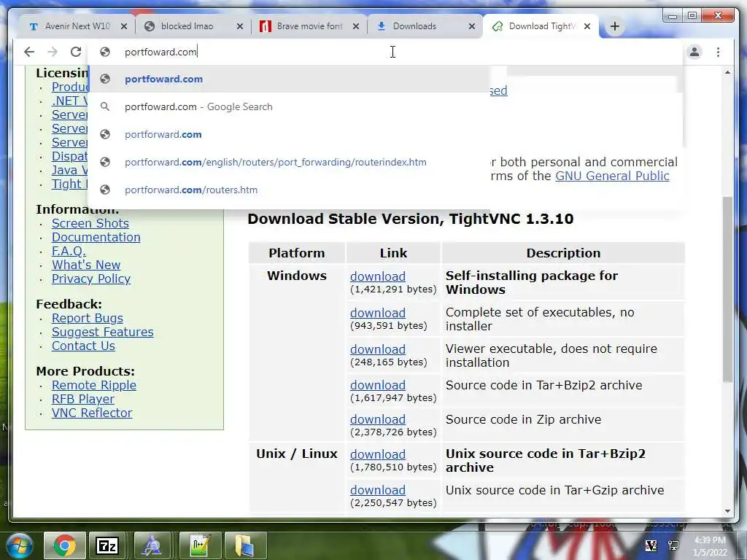Image resolution: width=747 pixels, height=560 pixels.
Task: Open the Documentation link
Action: (x=96, y=237)
